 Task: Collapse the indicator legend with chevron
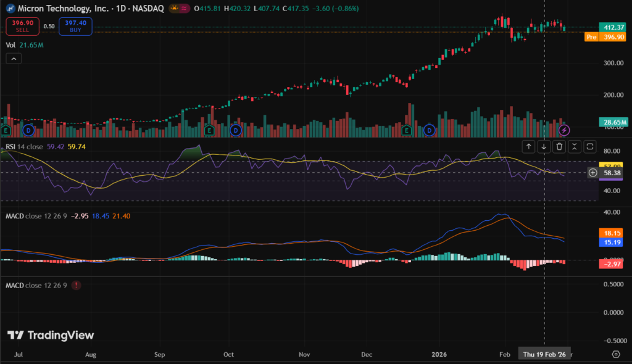tap(14, 59)
